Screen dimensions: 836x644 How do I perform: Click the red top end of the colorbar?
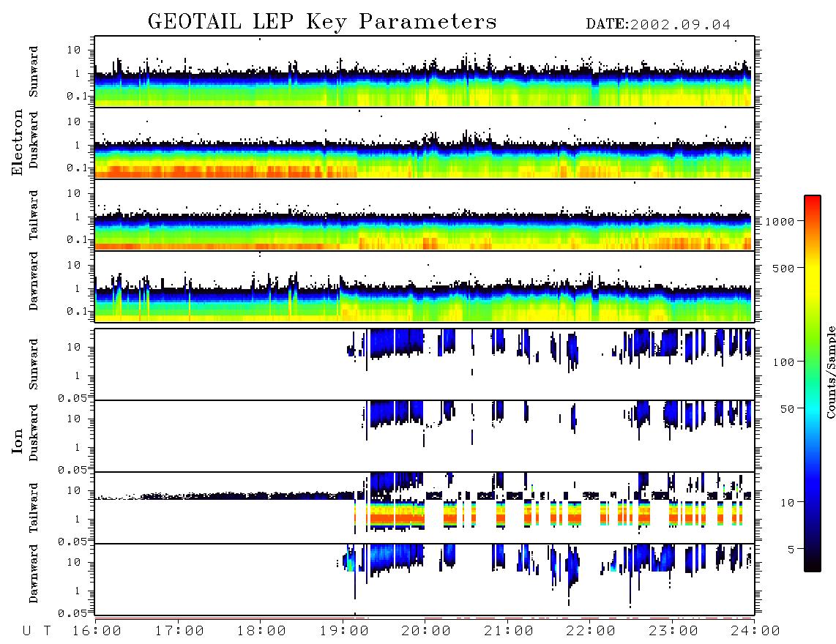click(813, 201)
